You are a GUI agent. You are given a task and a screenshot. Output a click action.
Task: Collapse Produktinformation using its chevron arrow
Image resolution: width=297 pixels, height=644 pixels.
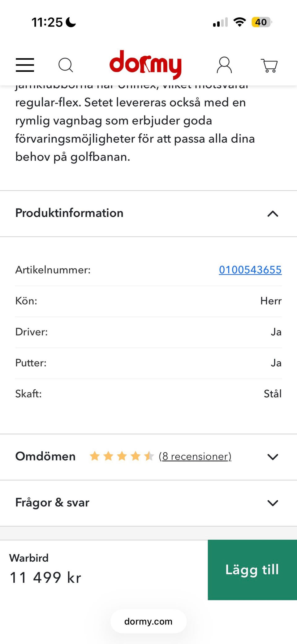point(273,214)
